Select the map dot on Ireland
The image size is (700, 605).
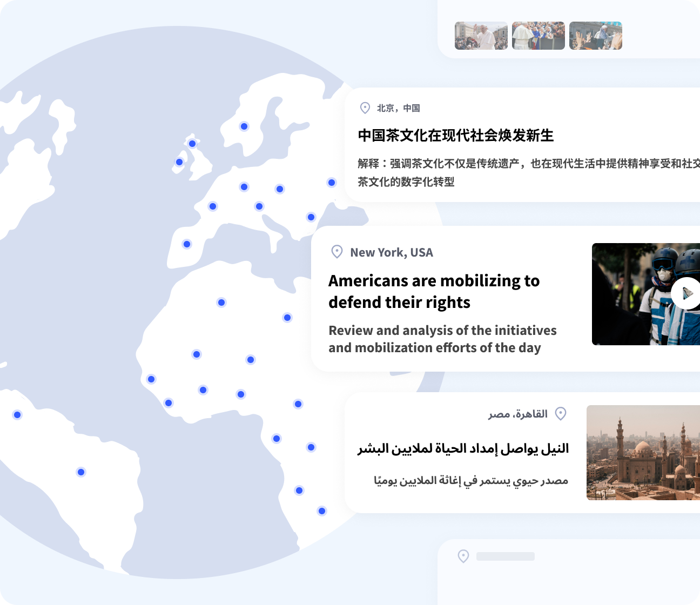tap(179, 162)
